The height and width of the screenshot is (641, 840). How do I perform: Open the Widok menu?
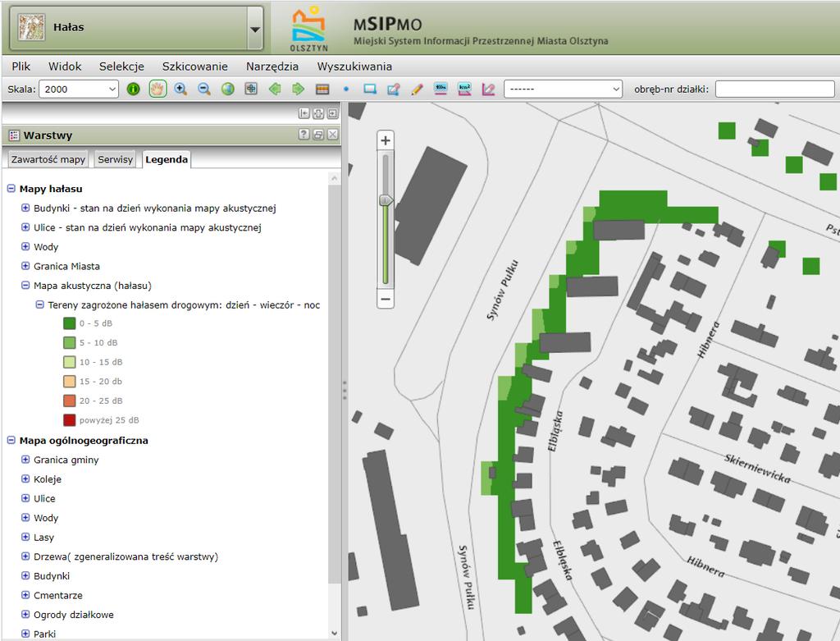tap(65, 66)
